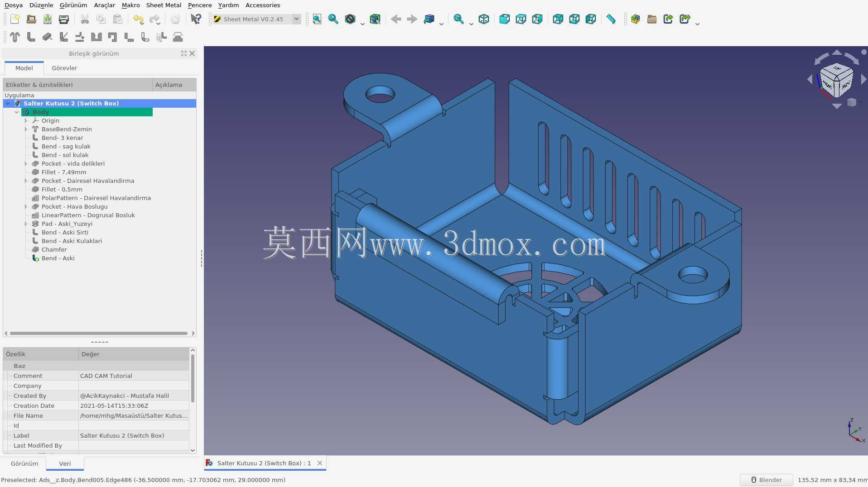Screen dimensions: 868x487
Task: Click Fit All view icon
Action: pos(317,19)
